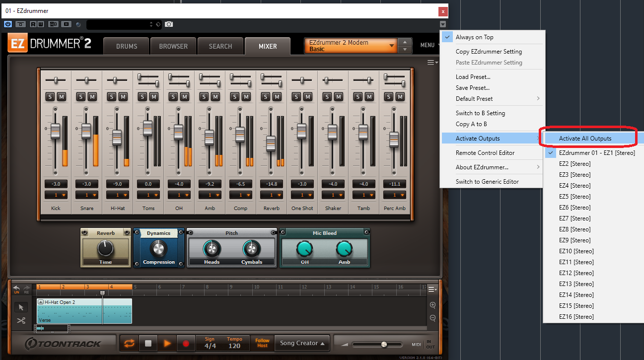Solo the Kick channel
Viewport: 644px width, 360px height.
(x=50, y=96)
